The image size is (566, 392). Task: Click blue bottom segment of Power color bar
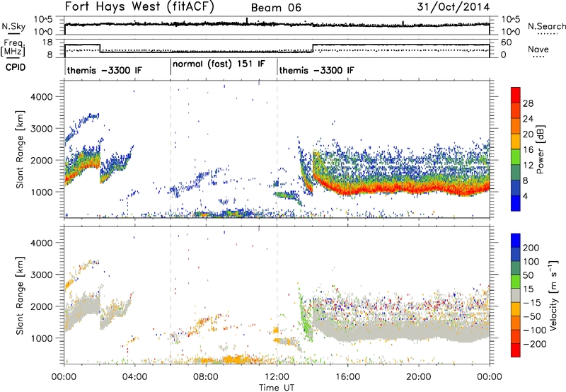(x=516, y=203)
